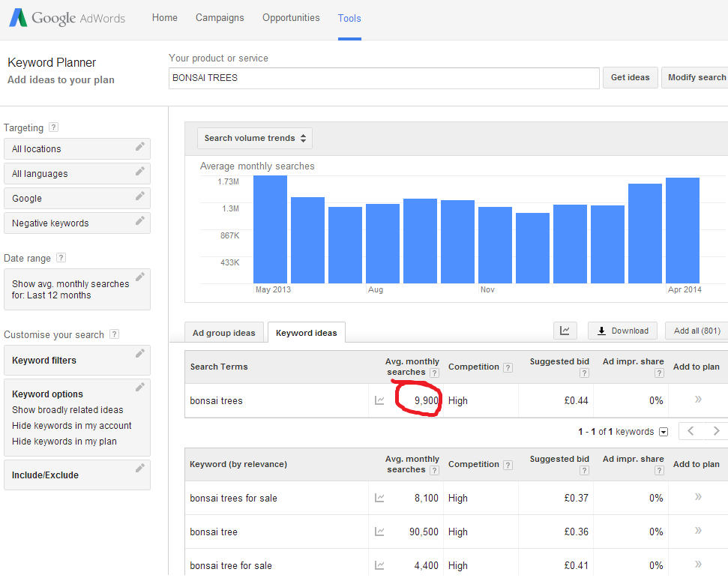Screen dimensions: 728x578
Task: Switch to Keyword ideas tab
Action: point(307,332)
